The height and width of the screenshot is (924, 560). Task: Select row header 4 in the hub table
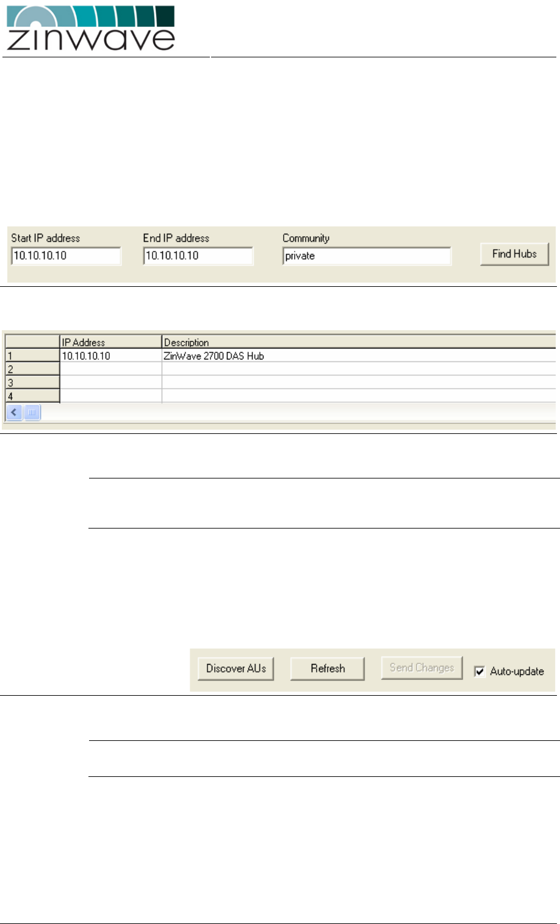coord(33,395)
